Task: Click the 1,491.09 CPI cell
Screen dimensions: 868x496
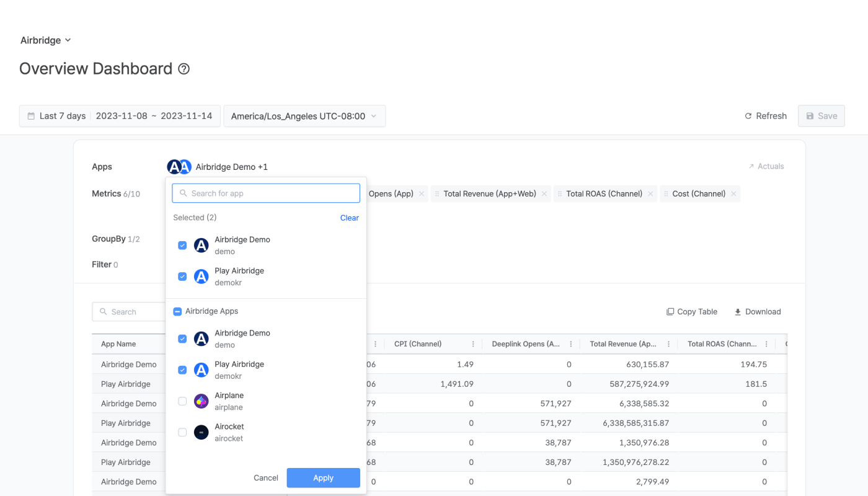Action: 457,384
